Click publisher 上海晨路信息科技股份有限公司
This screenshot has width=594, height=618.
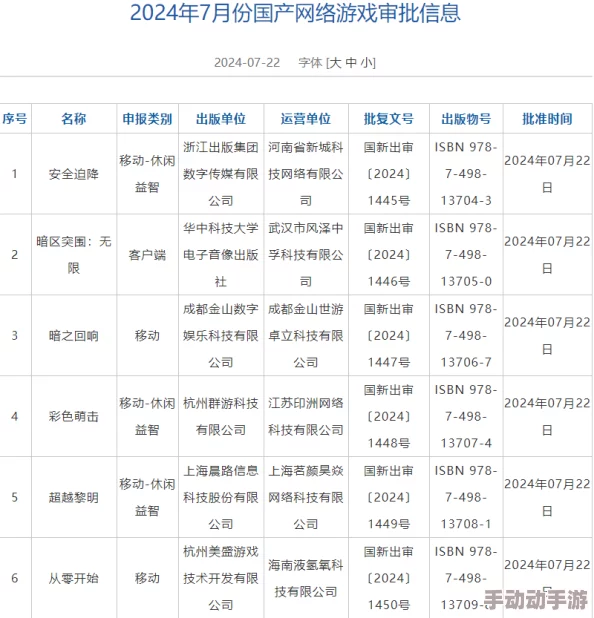point(221,497)
